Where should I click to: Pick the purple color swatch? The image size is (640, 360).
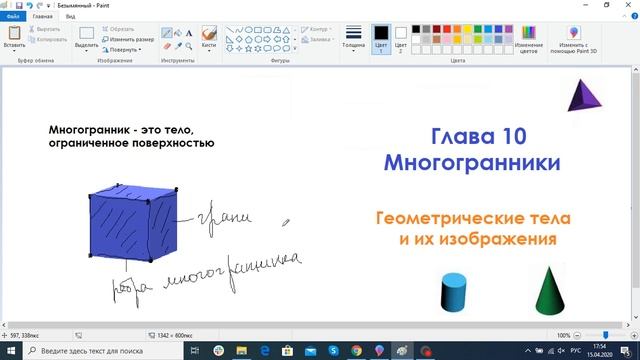[509, 29]
